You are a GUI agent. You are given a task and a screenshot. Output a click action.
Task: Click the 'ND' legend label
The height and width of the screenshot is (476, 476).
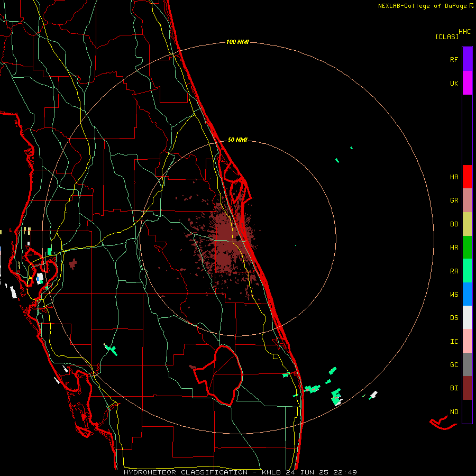click(454, 411)
